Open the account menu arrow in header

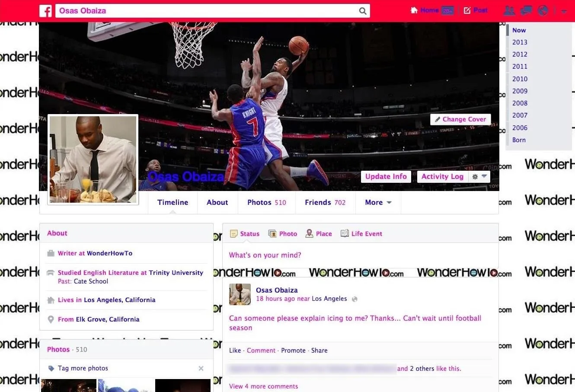564,11
